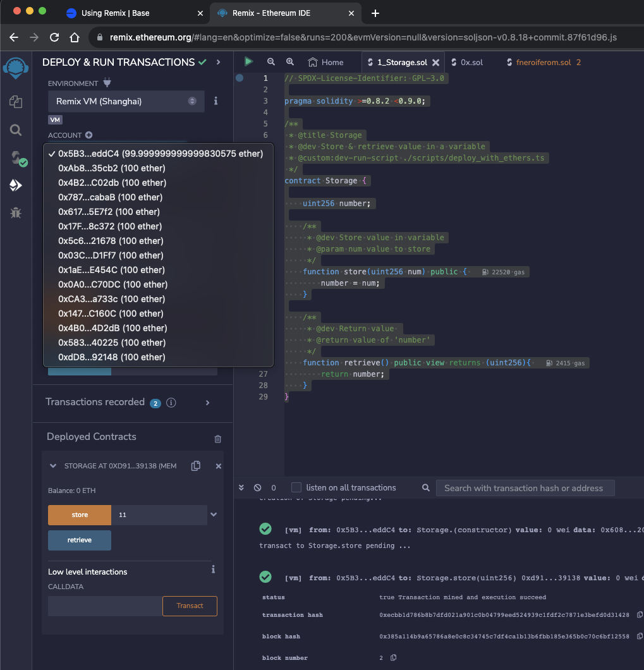Copy the block number value

click(x=394, y=657)
